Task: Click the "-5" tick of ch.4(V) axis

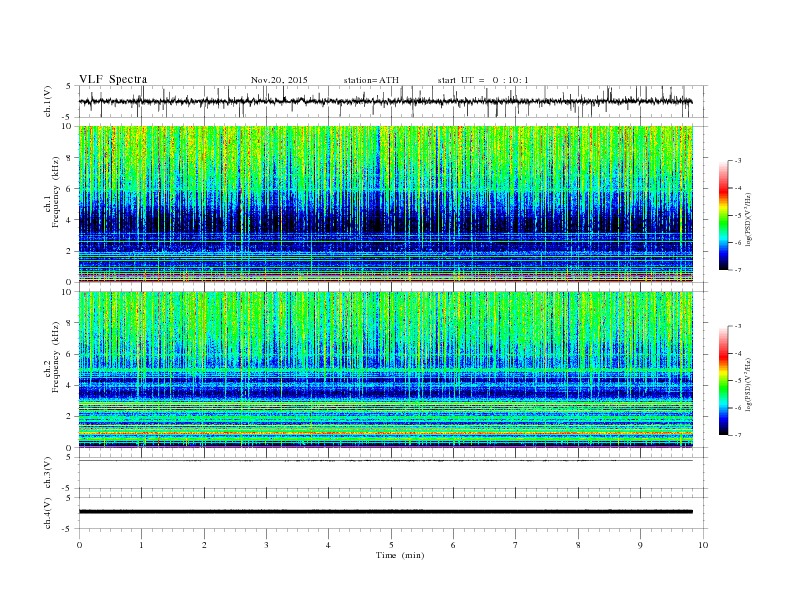Action: click(x=67, y=529)
